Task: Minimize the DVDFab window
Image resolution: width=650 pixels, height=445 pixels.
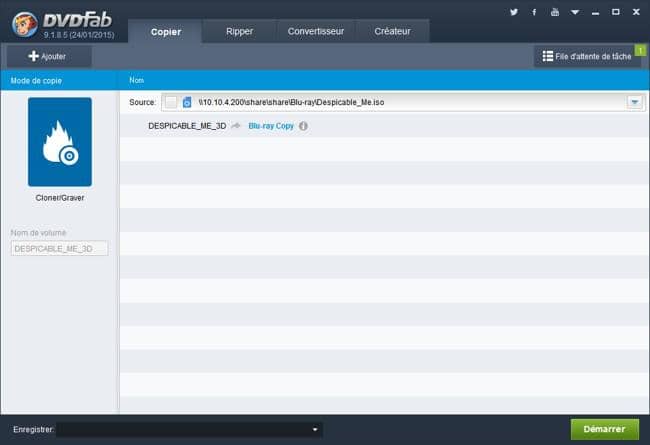Action: tap(595, 12)
